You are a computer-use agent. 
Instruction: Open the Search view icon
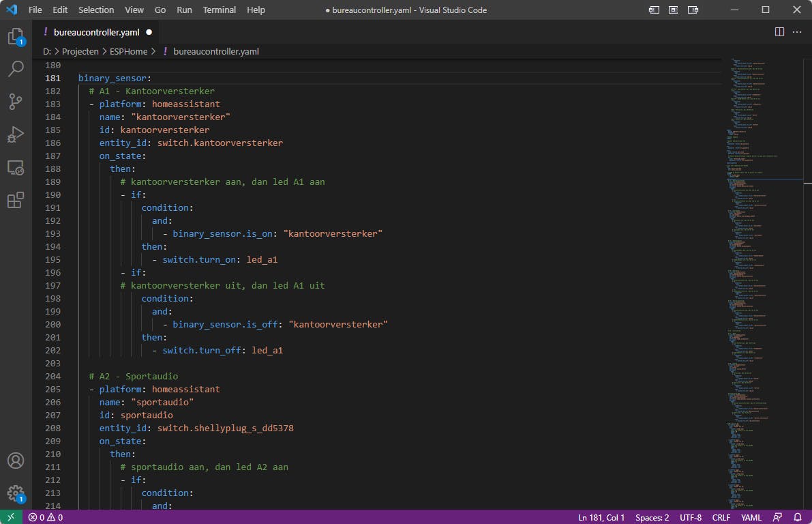click(16, 69)
